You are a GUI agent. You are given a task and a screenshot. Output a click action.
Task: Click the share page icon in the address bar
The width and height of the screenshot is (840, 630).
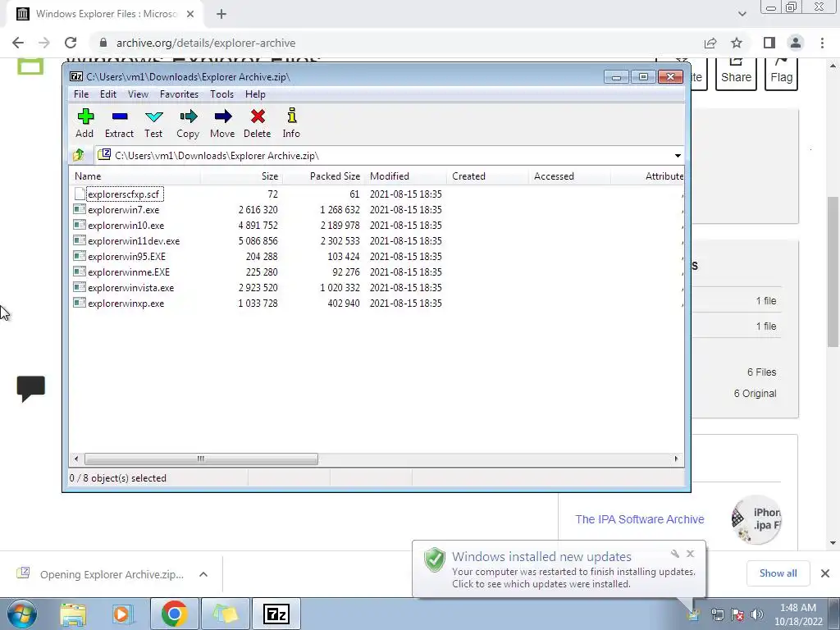point(710,43)
